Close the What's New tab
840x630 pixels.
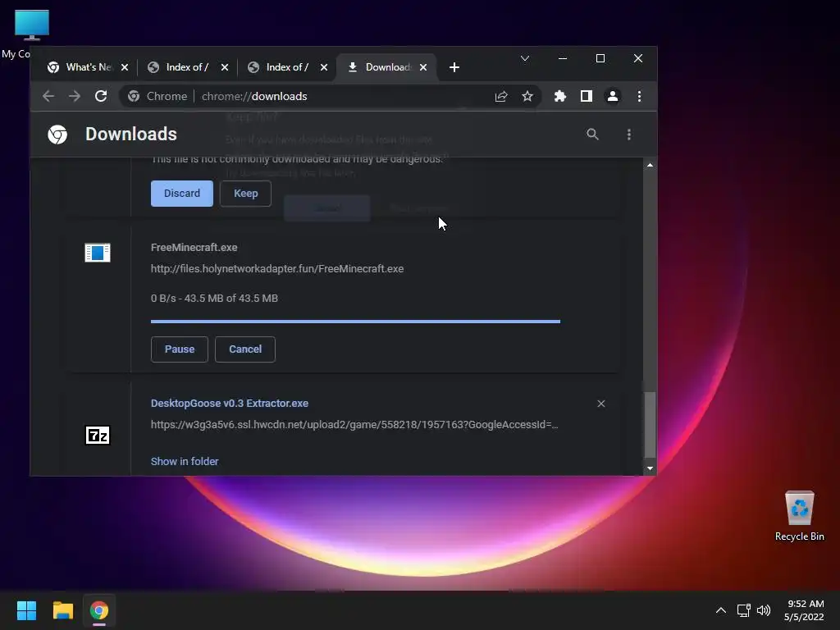pos(125,67)
